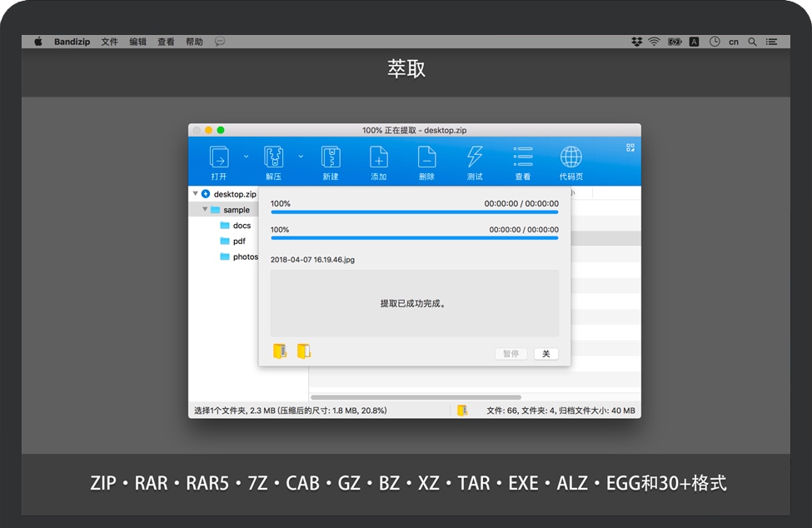Open the 文件 menu in the menu bar
The image size is (812, 528).
coord(110,42)
